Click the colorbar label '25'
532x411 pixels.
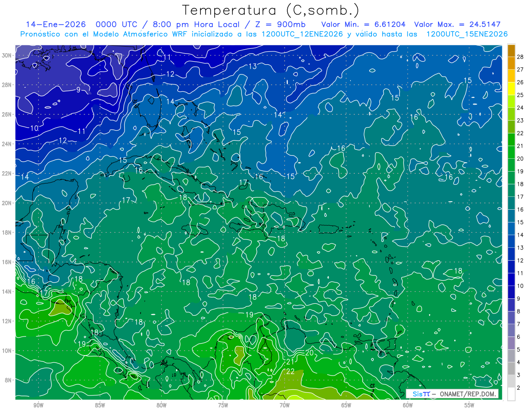click(x=520, y=94)
